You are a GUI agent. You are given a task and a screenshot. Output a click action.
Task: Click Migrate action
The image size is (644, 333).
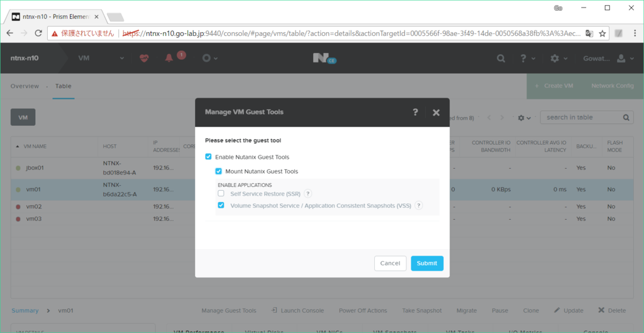pos(467,311)
